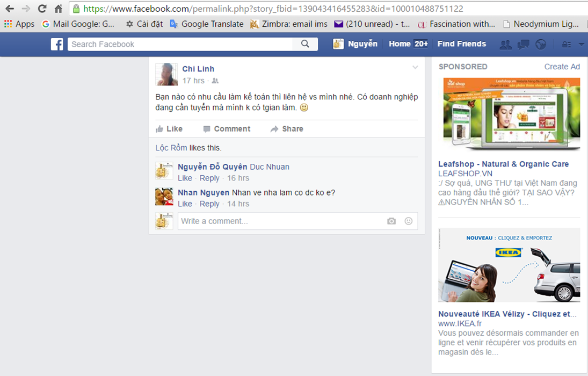Click the Create Ad link
Viewport: 588px width, 376px height.
click(x=562, y=67)
